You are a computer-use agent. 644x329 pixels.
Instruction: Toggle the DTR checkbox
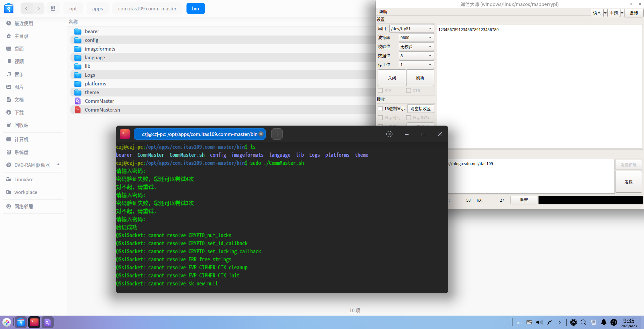pyautogui.click(x=409, y=90)
